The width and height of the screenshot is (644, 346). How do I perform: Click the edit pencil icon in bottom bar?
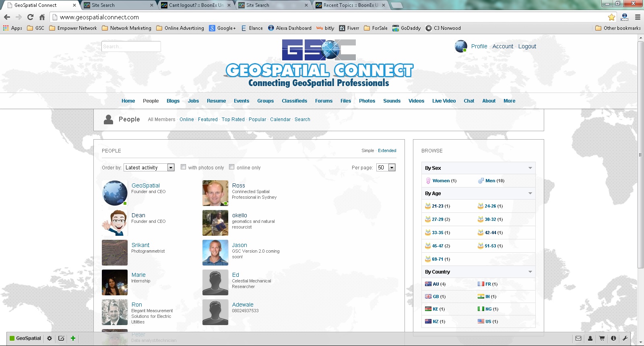pos(61,338)
